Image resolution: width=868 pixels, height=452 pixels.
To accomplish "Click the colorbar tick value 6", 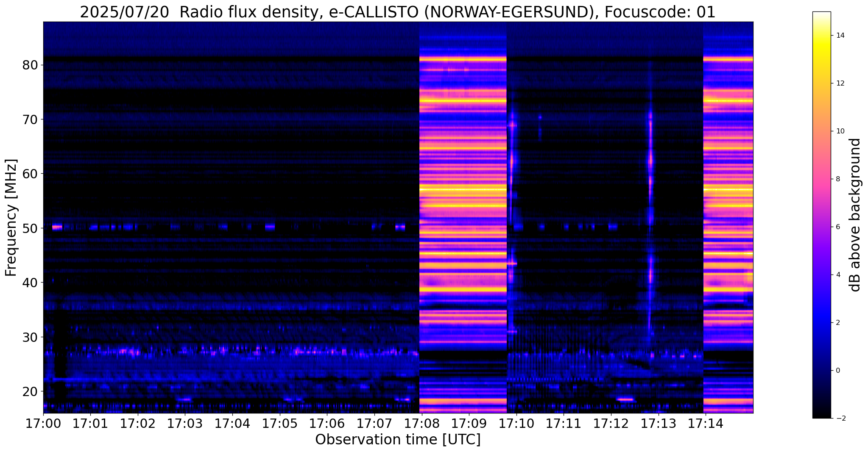I will tap(837, 227).
